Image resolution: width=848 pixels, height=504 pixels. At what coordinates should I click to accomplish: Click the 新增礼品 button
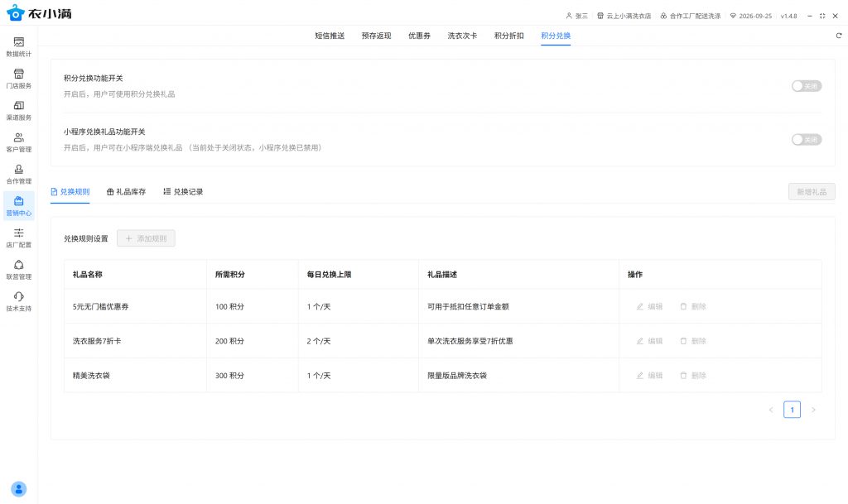coord(812,191)
